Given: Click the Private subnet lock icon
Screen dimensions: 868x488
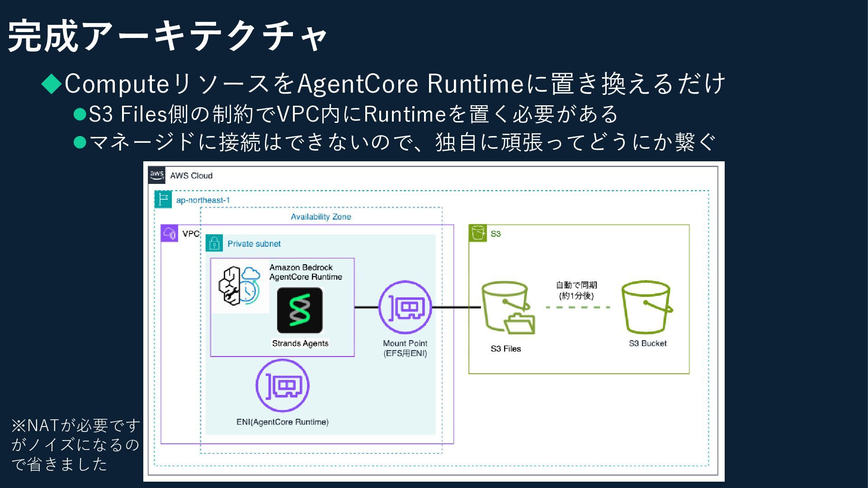Looking at the screenshot, I should point(214,243).
